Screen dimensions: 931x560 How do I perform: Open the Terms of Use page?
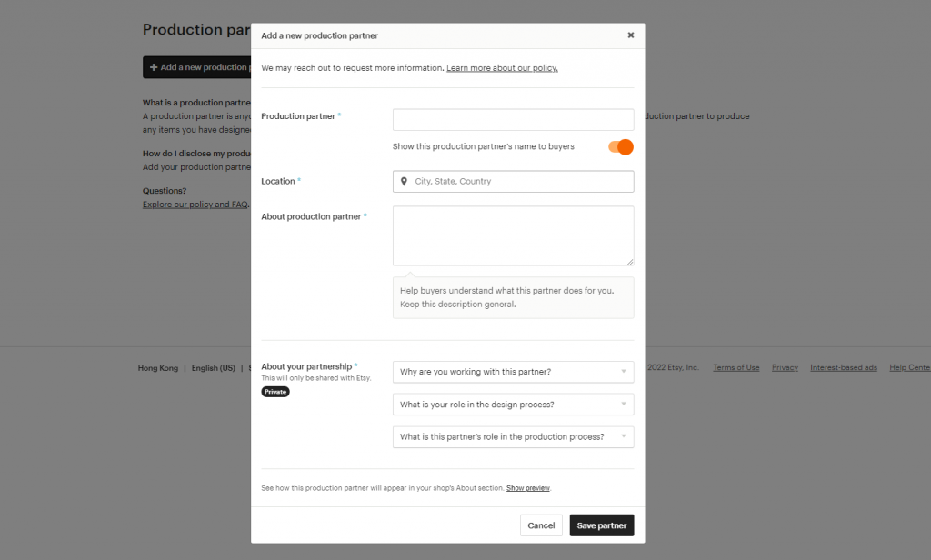[x=736, y=367]
